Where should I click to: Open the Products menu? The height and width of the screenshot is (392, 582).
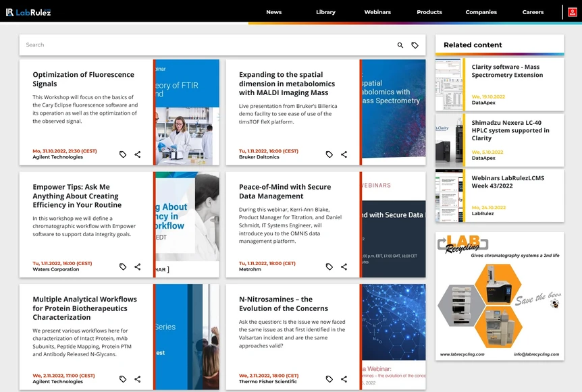(x=429, y=12)
